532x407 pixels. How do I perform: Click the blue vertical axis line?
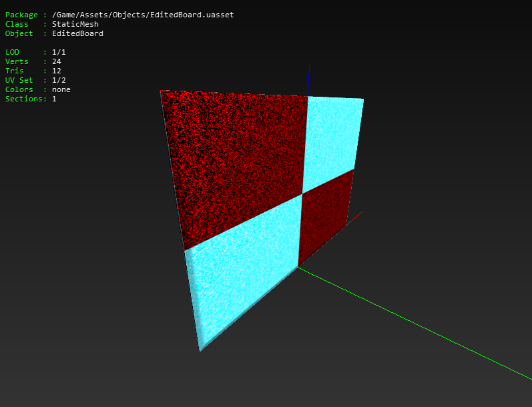coord(308,79)
